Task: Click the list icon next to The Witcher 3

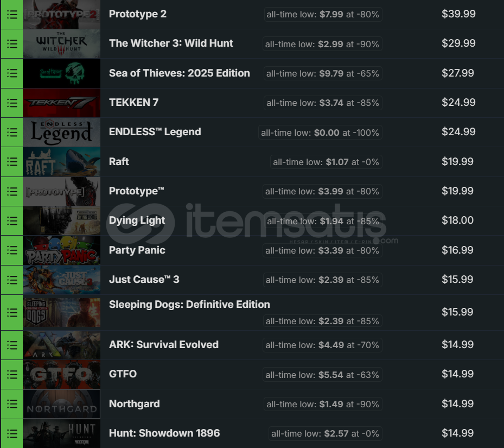Action: (x=12, y=44)
